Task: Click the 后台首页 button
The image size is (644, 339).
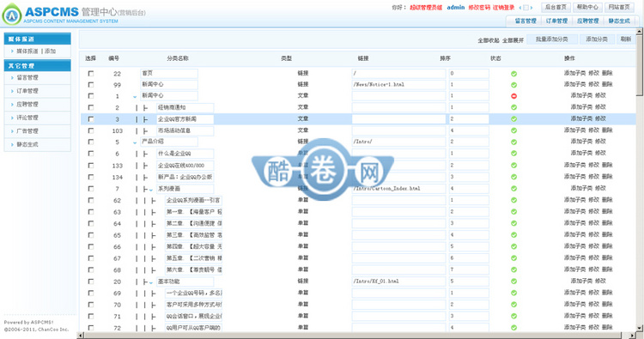Action: [556, 7]
